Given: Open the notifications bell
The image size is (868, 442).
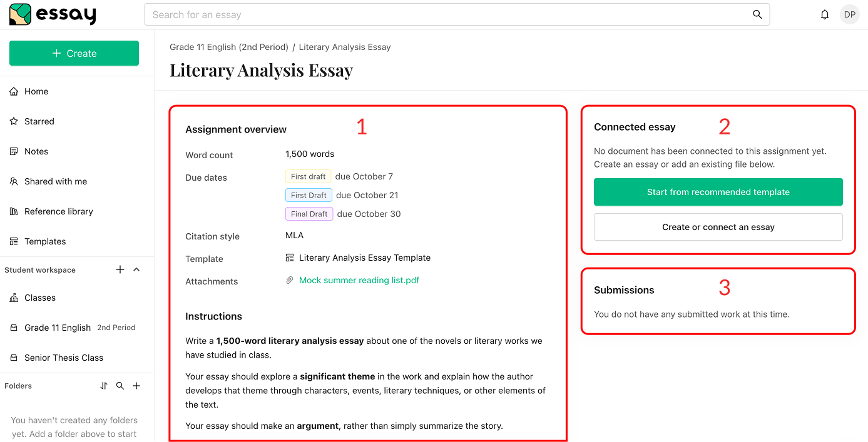Looking at the screenshot, I should tap(825, 14).
